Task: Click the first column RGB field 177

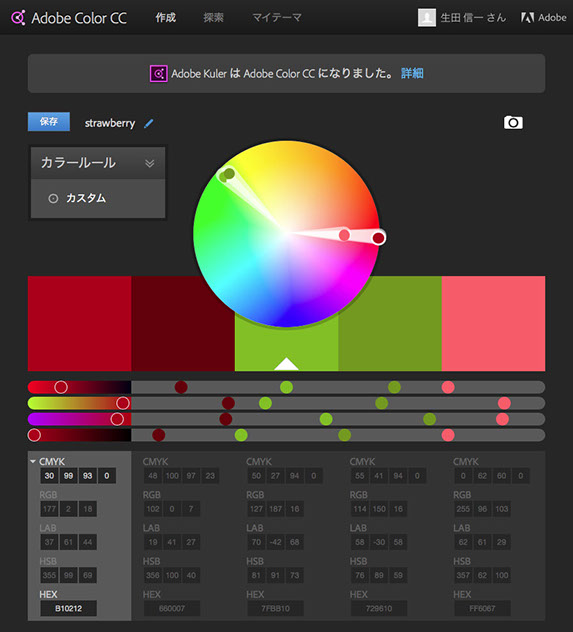Action: (x=49, y=509)
